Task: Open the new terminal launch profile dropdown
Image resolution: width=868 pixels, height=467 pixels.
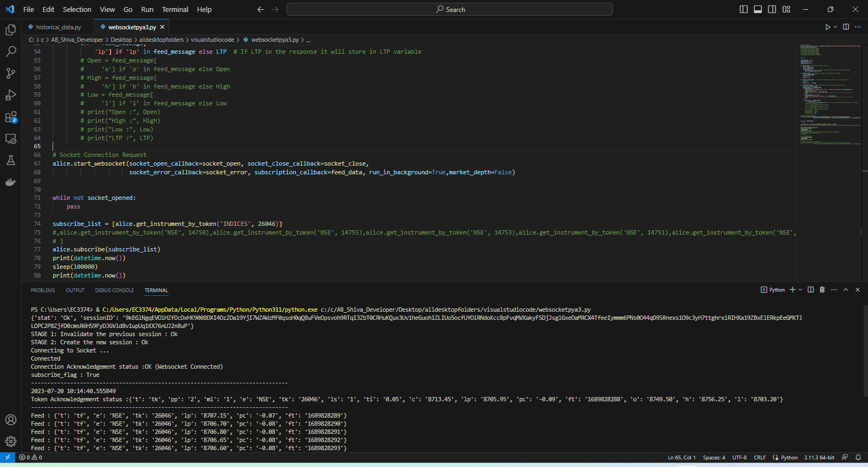Action: (800, 290)
